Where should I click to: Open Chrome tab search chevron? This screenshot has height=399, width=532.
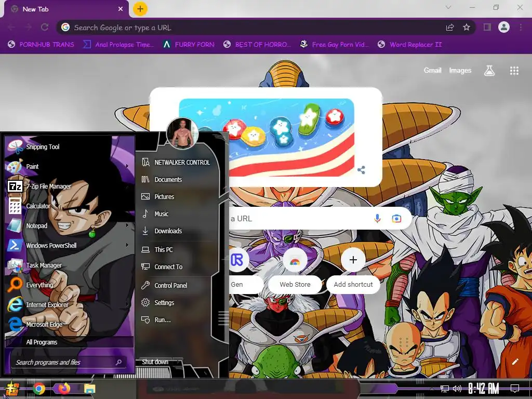448,7
